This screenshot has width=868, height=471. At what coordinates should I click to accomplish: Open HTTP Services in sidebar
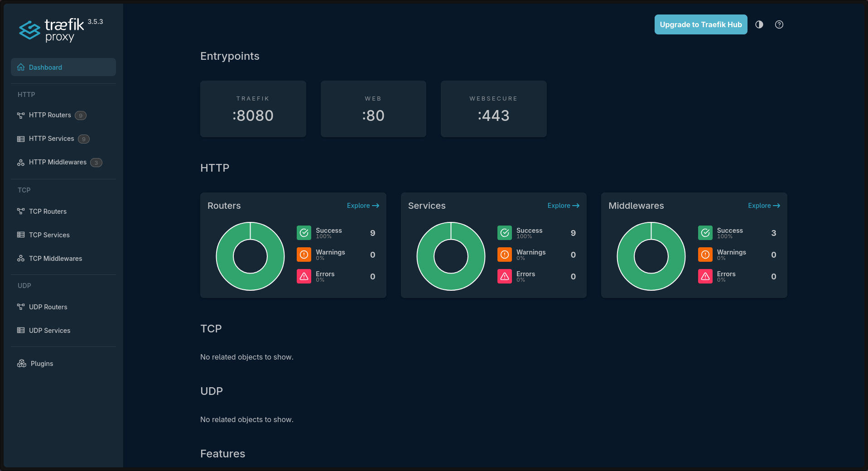[51, 139]
